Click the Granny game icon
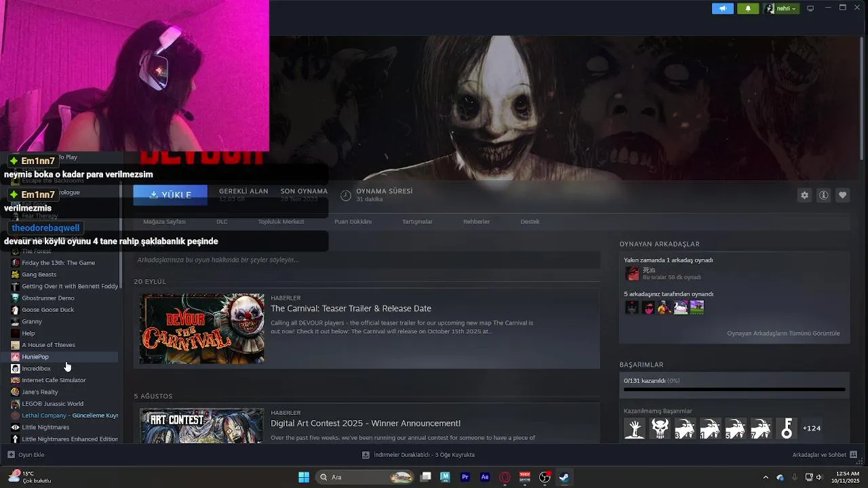Viewport: 868px width, 488px height. (x=15, y=322)
